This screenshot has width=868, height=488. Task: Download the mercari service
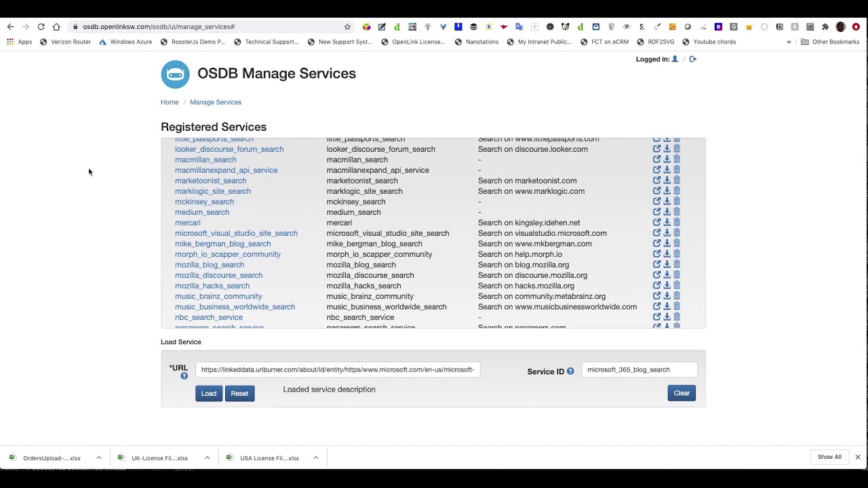click(x=667, y=222)
